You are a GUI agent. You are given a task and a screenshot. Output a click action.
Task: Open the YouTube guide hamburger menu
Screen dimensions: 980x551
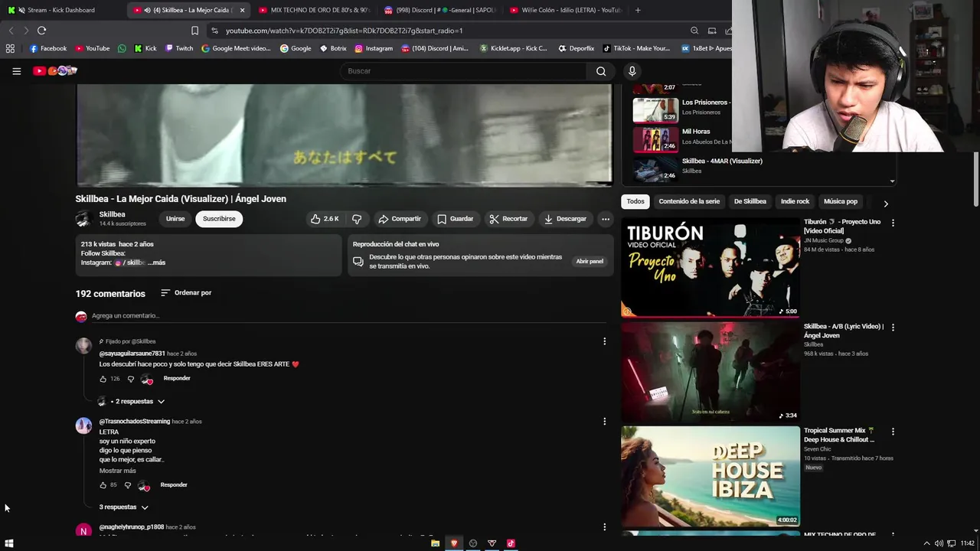point(16,71)
